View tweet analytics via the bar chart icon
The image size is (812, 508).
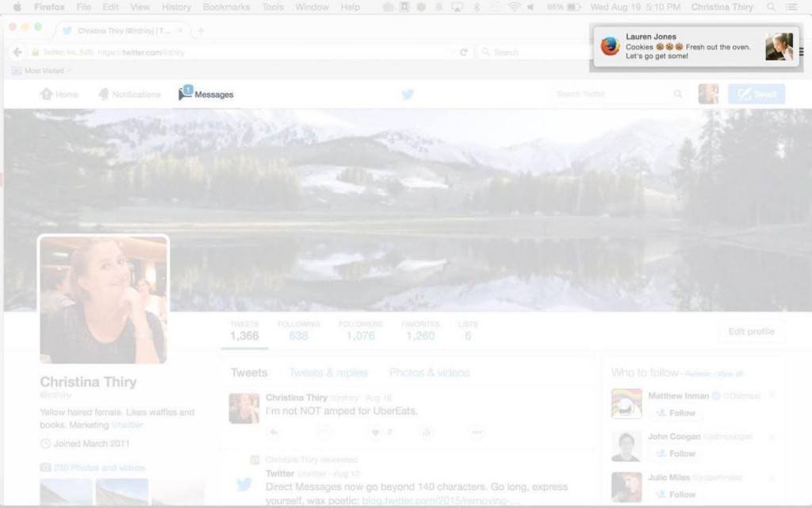[427, 432]
